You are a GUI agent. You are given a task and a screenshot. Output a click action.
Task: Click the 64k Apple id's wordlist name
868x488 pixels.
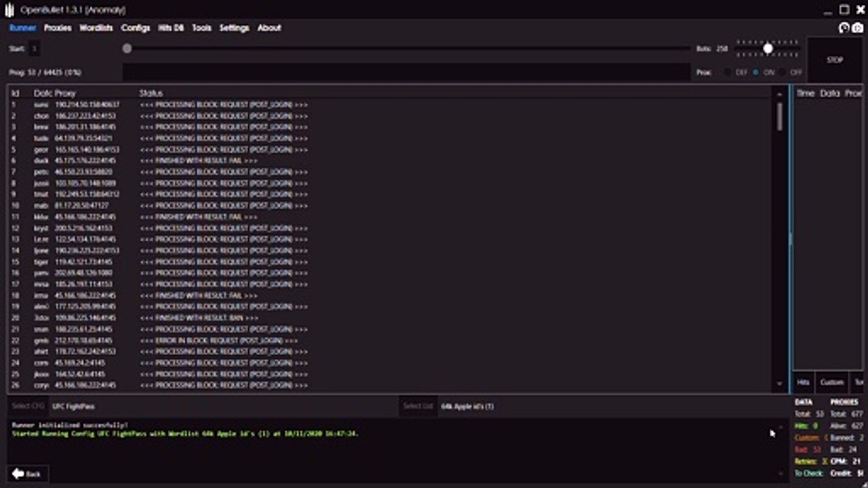467,407
